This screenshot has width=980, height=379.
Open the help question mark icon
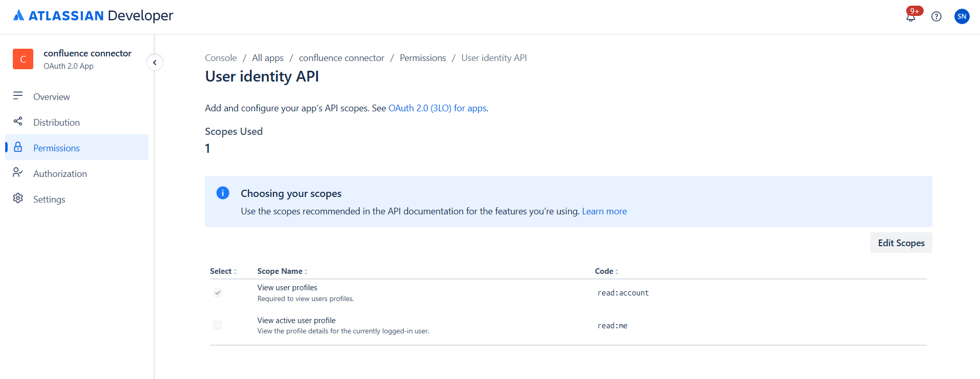(x=936, y=16)
